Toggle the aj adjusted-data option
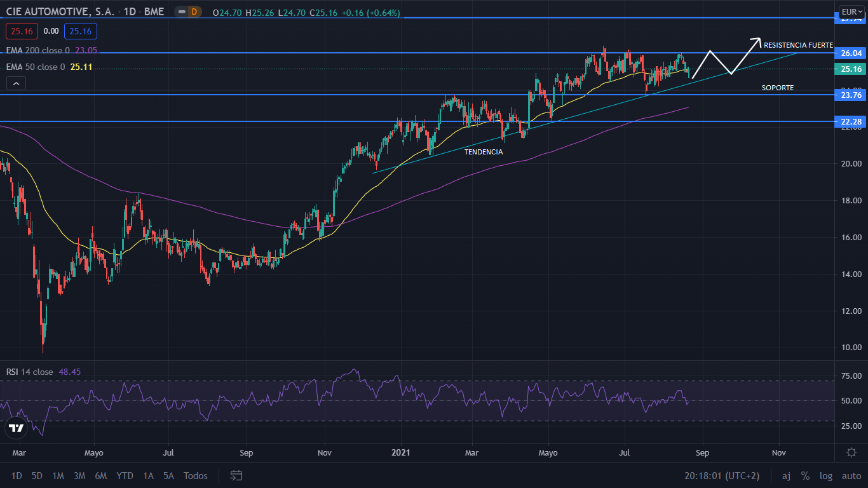Image resolution: width=868 pixels, height=488 pixels. 786,475
